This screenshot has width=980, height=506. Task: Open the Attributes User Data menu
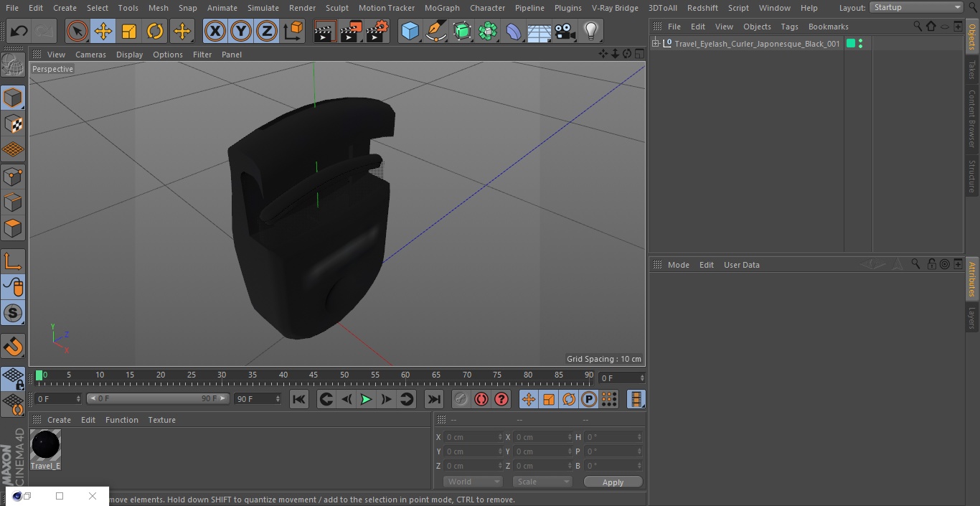coord(741,265)
